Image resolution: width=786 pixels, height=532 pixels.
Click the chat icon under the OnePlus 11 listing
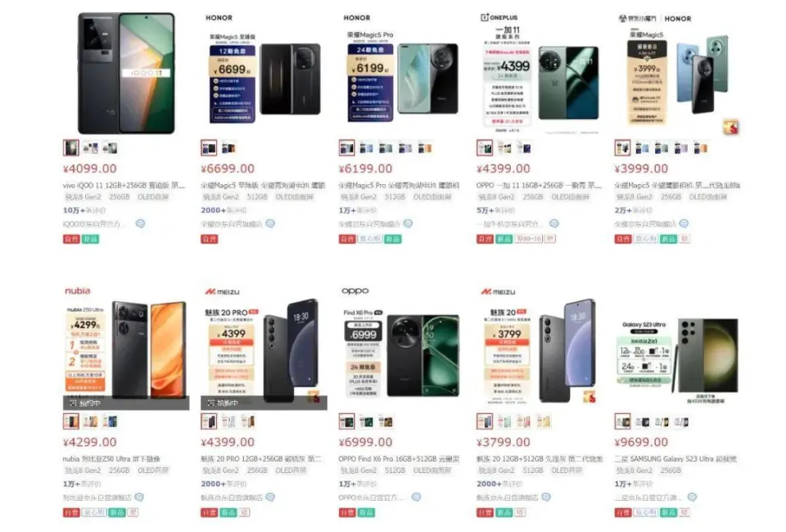point(554,223)
